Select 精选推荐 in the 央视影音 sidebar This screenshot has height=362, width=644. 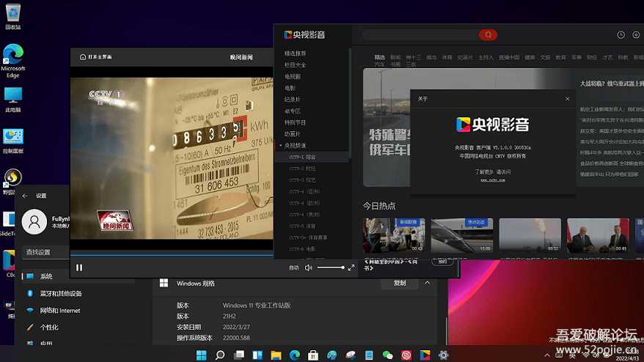pyautogui.click(x=295, y=53)
